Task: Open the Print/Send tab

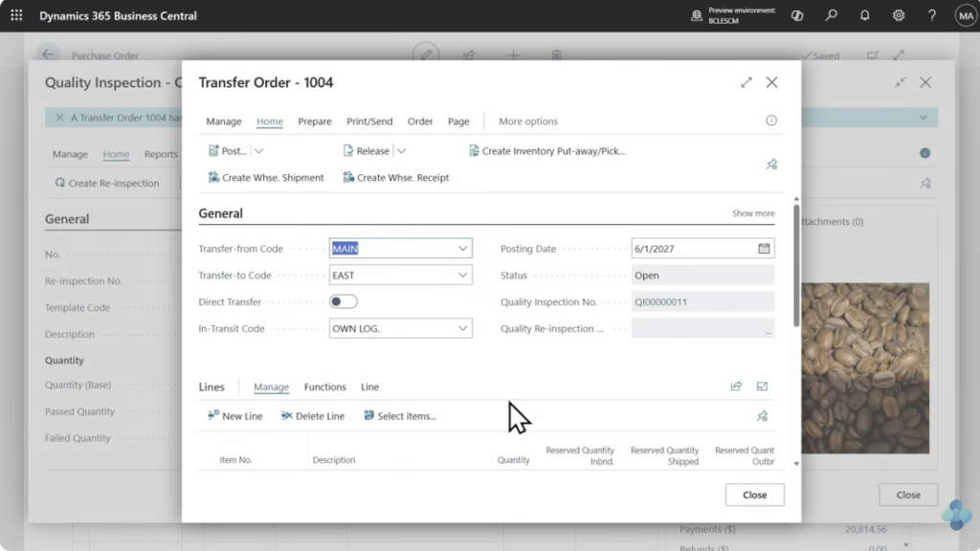Action: [x=369, y=121]
